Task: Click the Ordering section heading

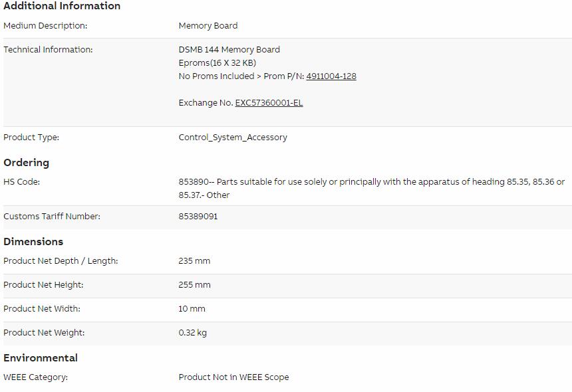Action: pos(26,163)
